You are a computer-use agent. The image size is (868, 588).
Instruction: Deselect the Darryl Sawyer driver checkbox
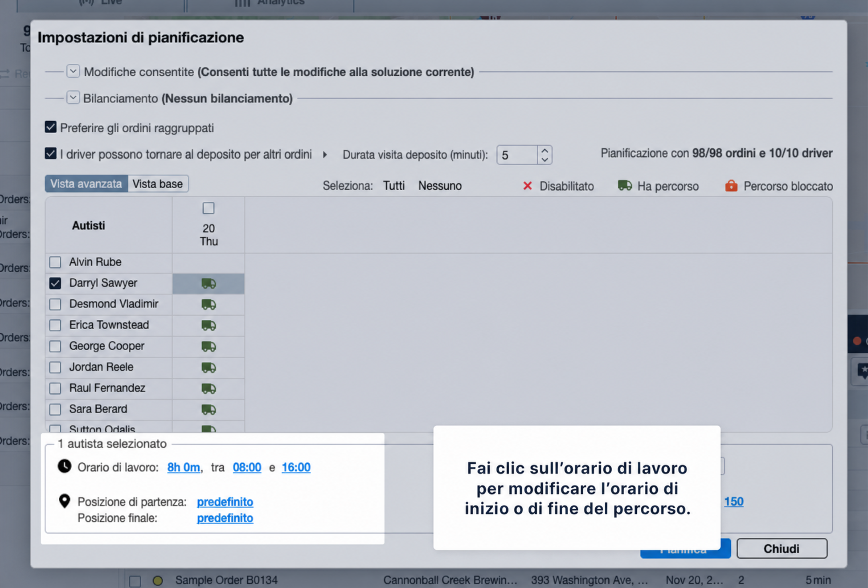point(55,283)
